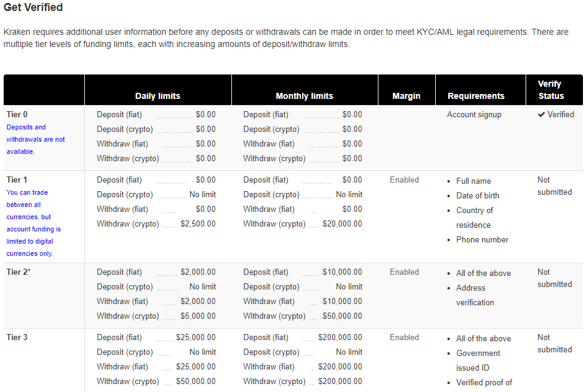
Task: Click the Requirements column header
Action: pyautogui.click(x=476, y=96)
